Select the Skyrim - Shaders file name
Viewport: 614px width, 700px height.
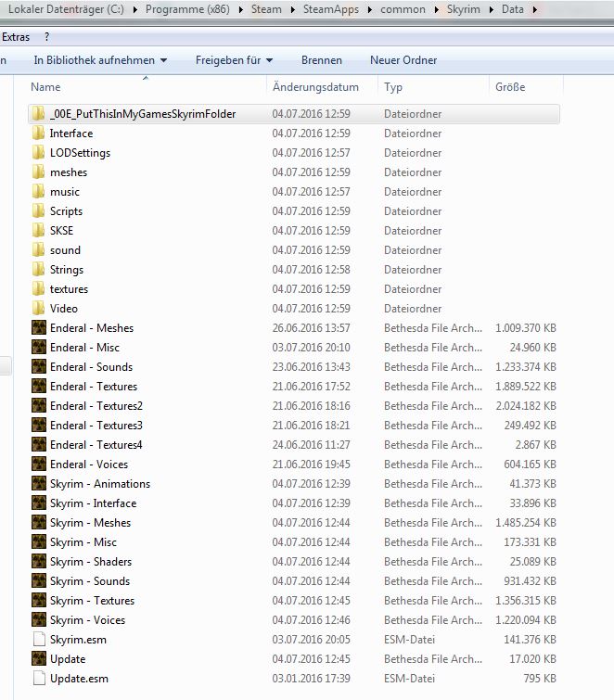pos(91,562)
